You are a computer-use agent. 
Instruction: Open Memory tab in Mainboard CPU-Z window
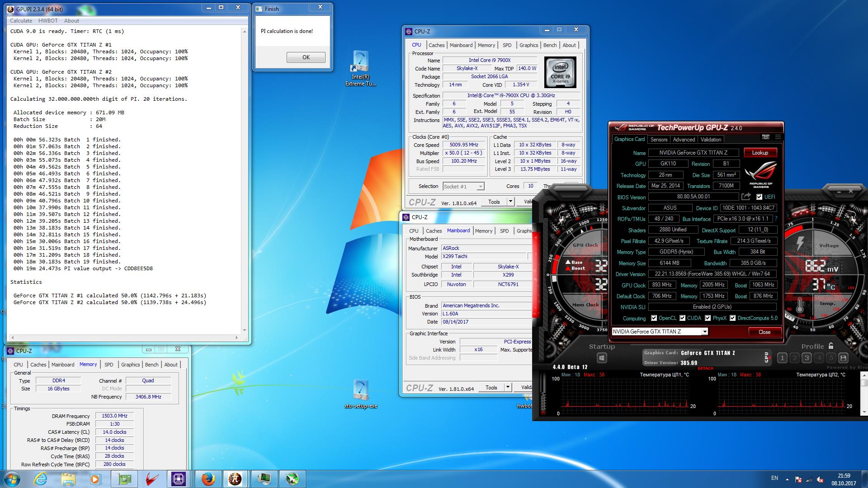click(484, 231)
